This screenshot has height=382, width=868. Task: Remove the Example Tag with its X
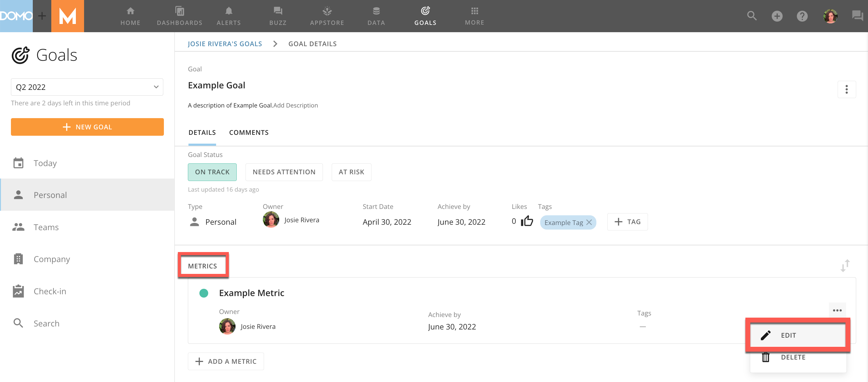(589, 222)
